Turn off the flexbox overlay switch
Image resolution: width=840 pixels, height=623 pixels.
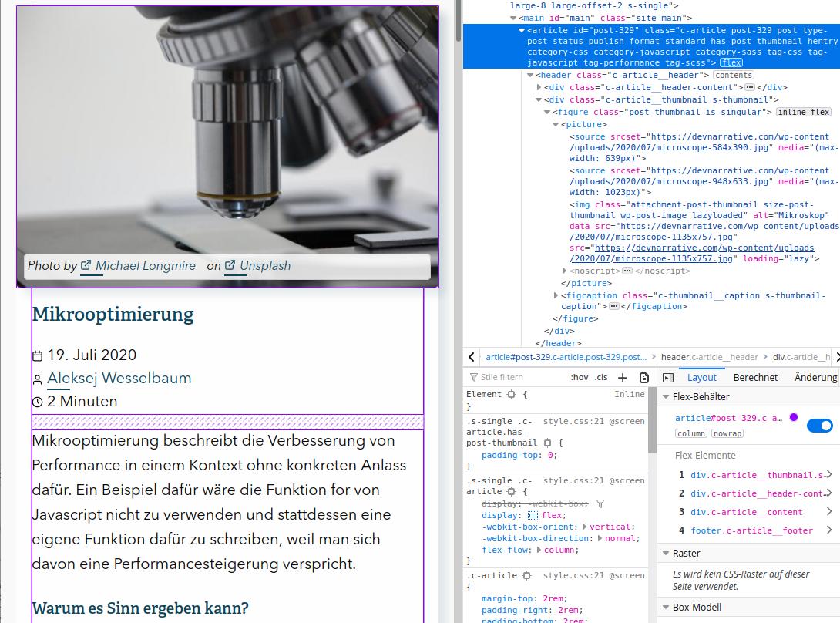[820, 426]
